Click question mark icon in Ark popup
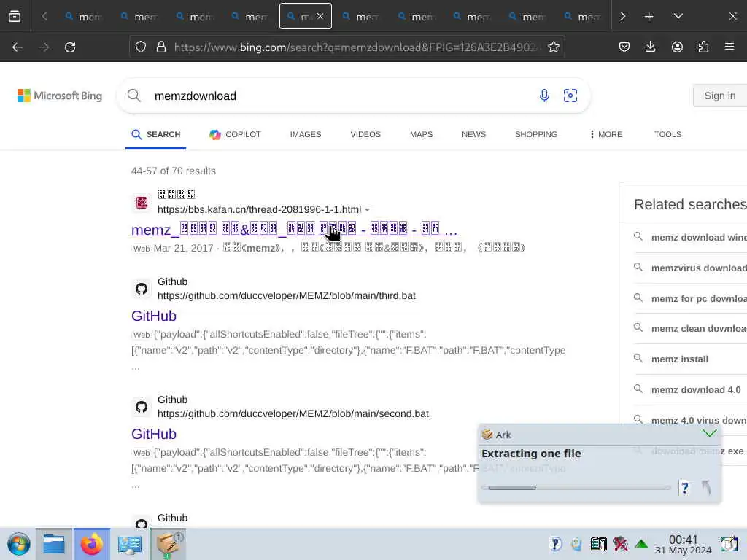 [684, 488]
